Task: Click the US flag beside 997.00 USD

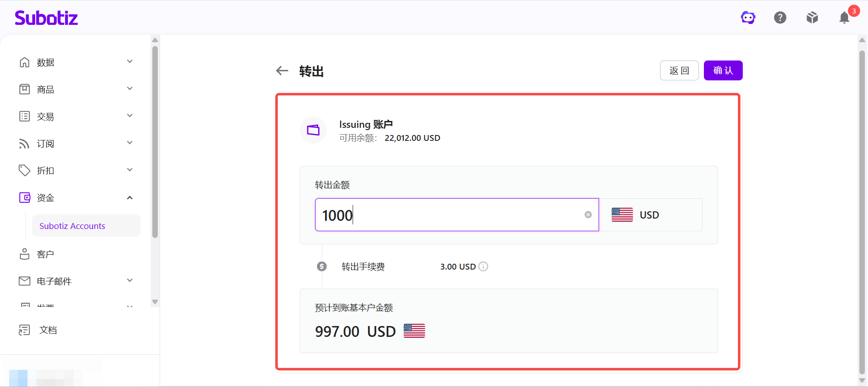Action: point(414,331)
